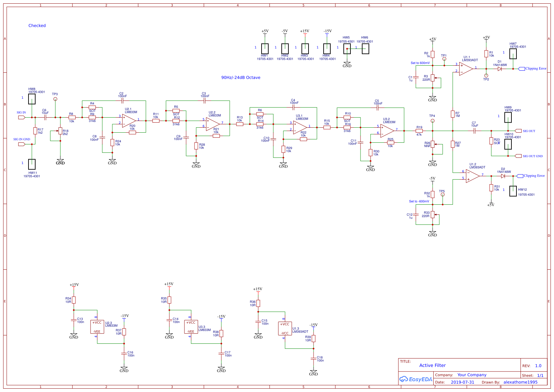Click the C2 100nF capacitor symbol
The width and height of the screenshot is (554, 392).
[x=122, y=100]
